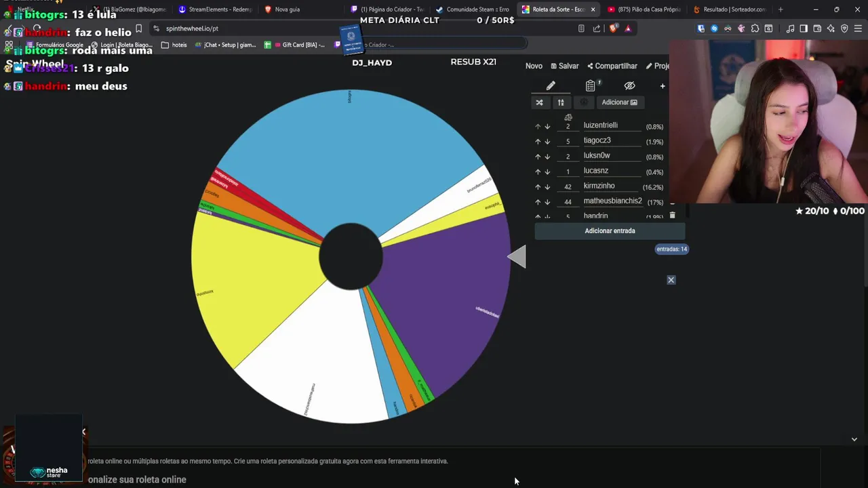Edit the matheusbianchis2 name field
Image resolution: width=868 pixels, height=488 pixels.
tap(612, 201)
